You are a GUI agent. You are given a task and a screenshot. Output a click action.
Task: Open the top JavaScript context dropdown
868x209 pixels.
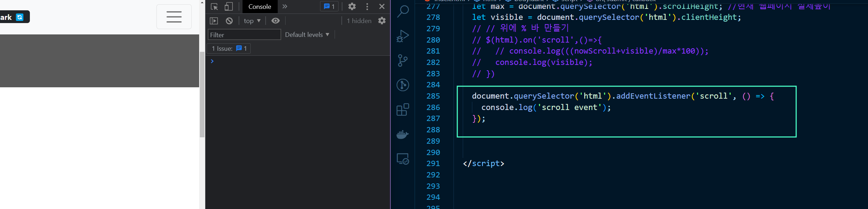point(252,21)
